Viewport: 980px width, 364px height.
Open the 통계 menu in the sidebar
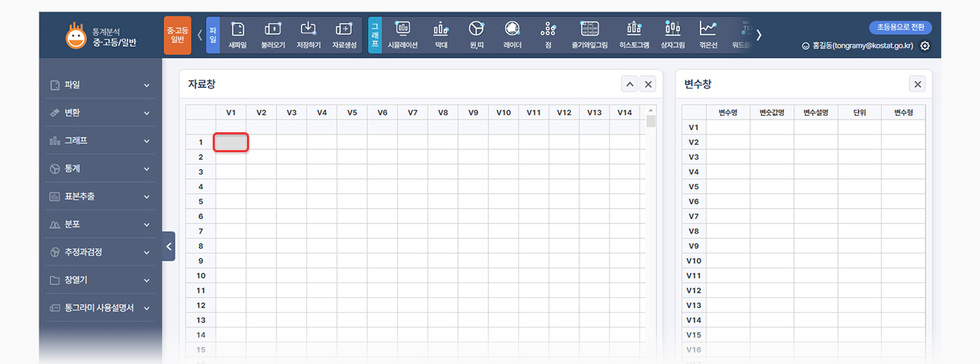point(100,169)
